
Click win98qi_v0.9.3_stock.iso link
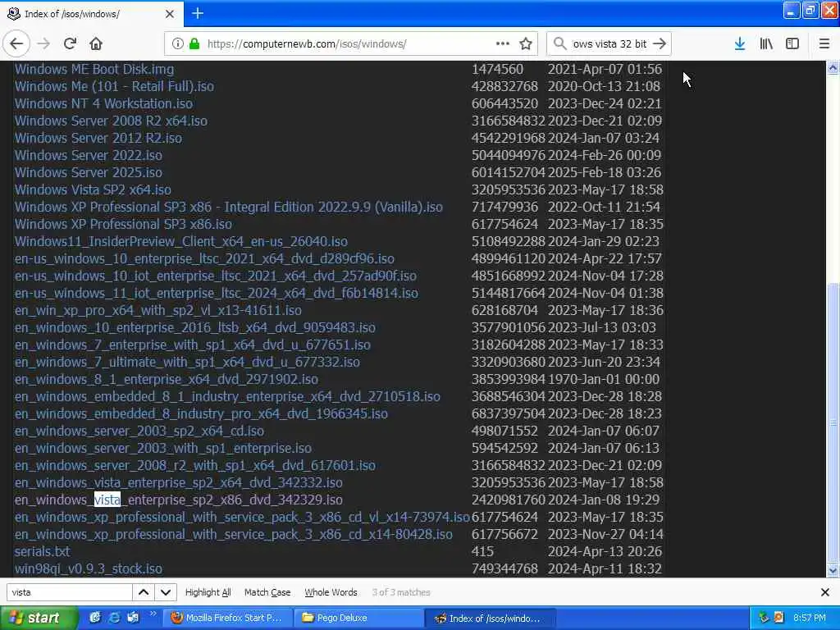coord(89,568)
